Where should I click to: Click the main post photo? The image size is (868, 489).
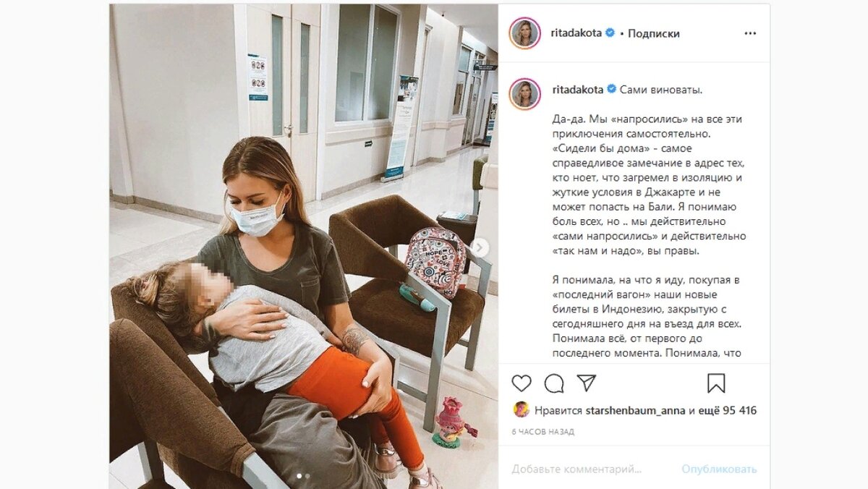[x=304, y=246]
